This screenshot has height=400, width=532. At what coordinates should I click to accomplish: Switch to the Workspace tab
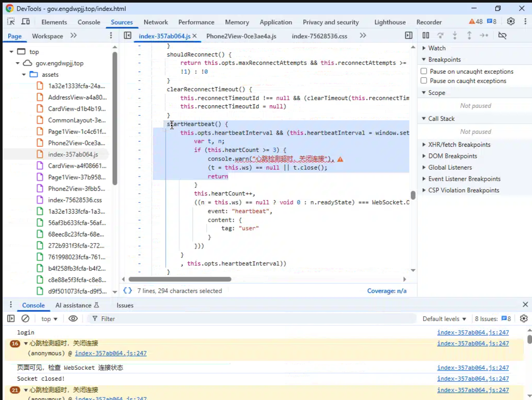coord(47,36)
